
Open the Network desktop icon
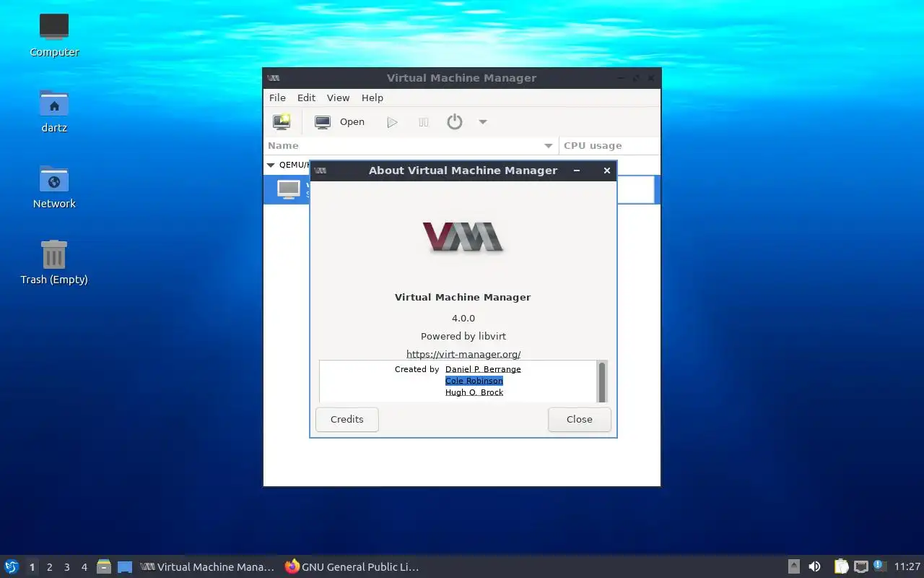54,186
